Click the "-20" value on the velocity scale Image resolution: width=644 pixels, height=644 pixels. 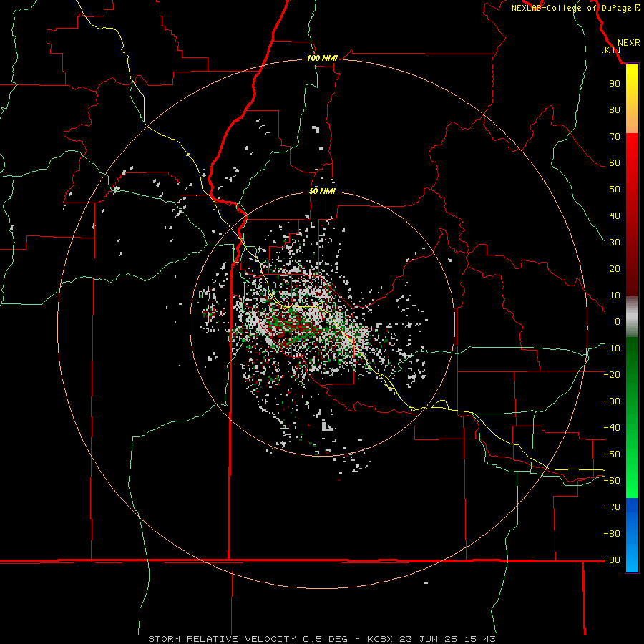tap(612, 374)
